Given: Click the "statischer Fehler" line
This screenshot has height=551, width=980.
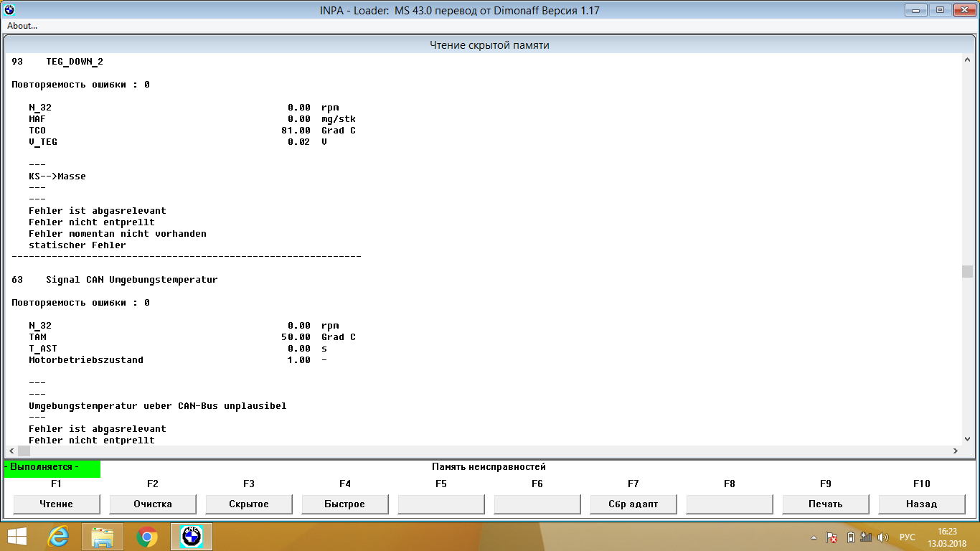Looking at the screenshot, I should pos(77,245).
